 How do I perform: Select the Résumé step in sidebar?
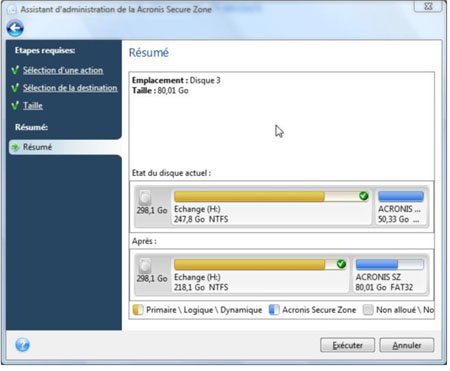pos(65,147)
